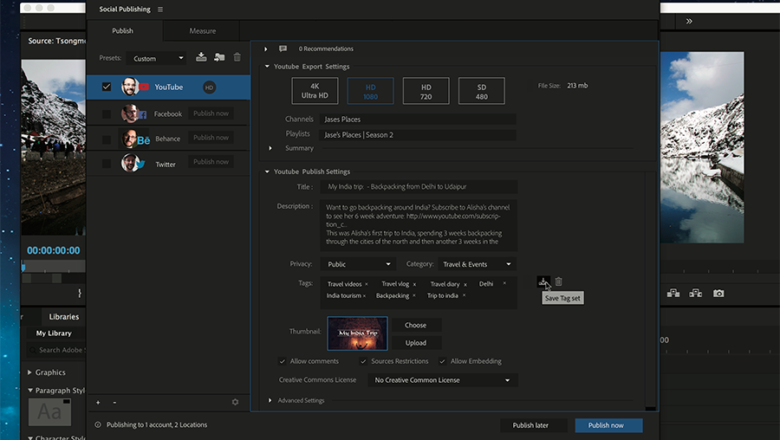Toggle the Allow Embedding checkbox
Screen dimensions: 780x440
tap(442, 361)
